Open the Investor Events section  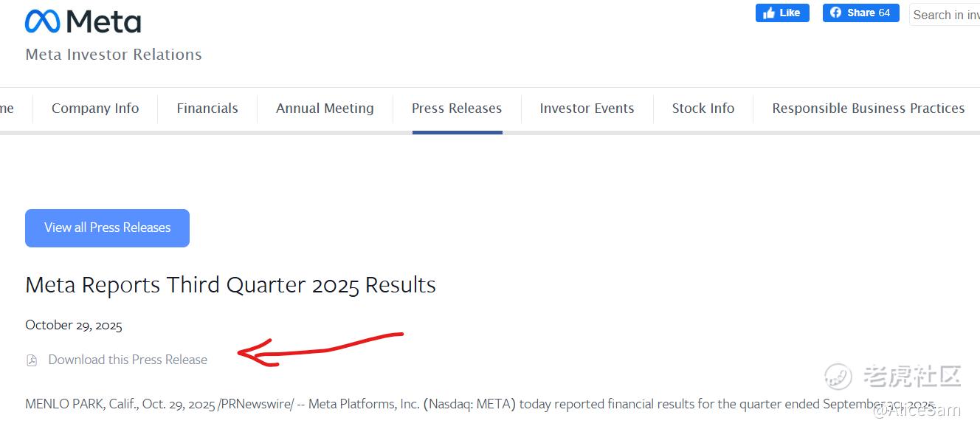(587, 109)
